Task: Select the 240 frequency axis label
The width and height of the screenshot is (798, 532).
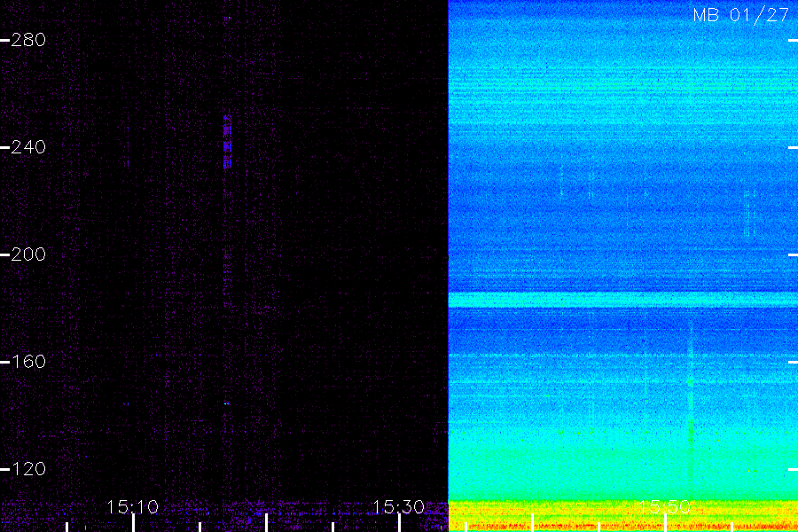Action: (28, 147)
